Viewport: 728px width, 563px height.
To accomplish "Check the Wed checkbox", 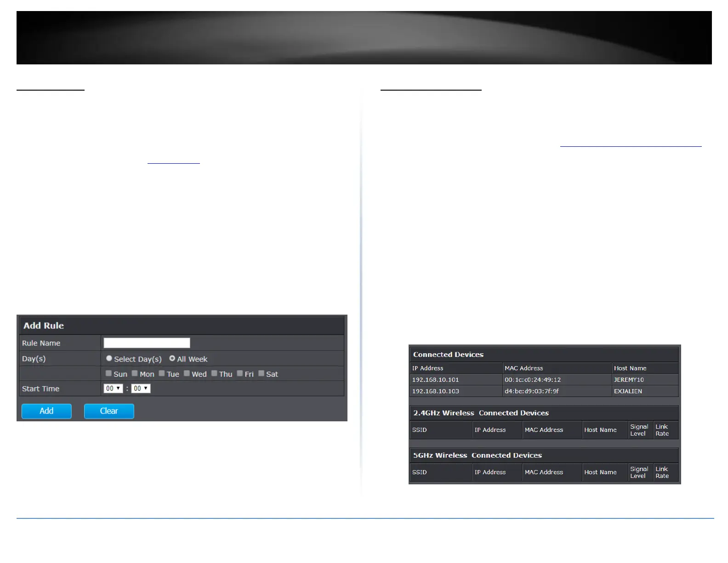I will pos(187,373).
